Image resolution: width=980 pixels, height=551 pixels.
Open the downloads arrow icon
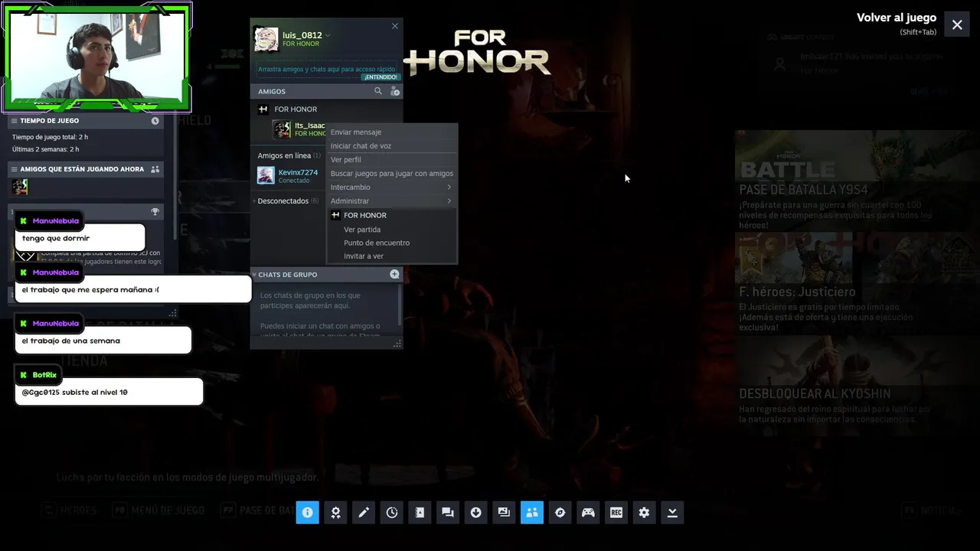(x=476, y=513)
